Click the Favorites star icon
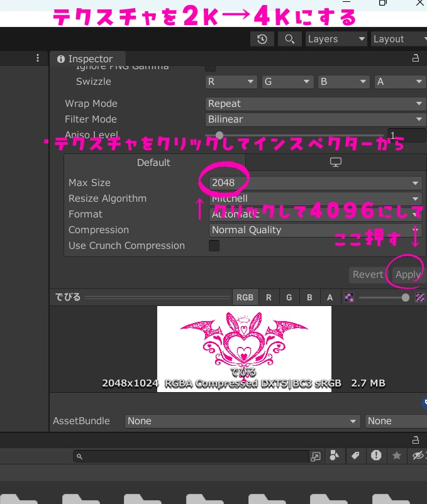Screen dimensions: 427x504 click(396, 456)
